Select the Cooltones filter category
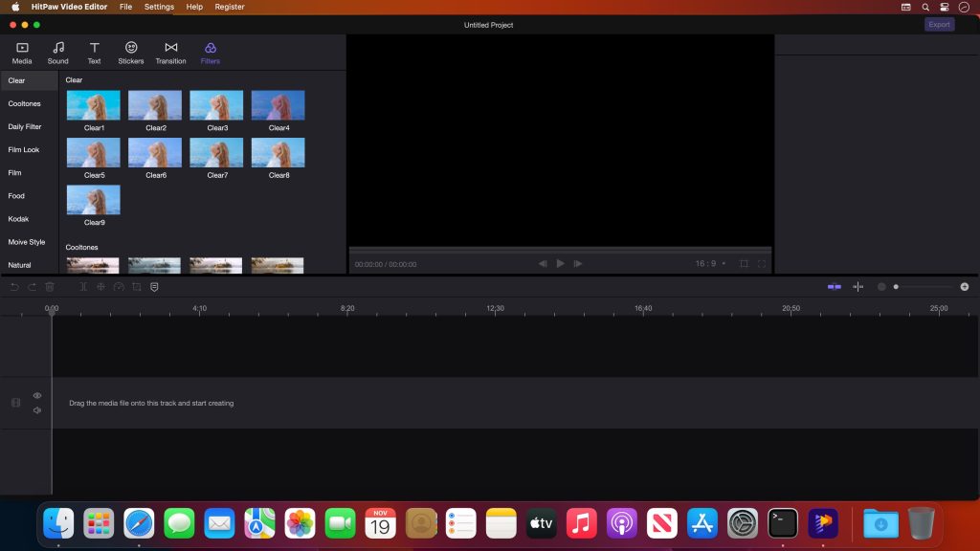Viewport: 980px width, 551px height. tap(27, 103)
